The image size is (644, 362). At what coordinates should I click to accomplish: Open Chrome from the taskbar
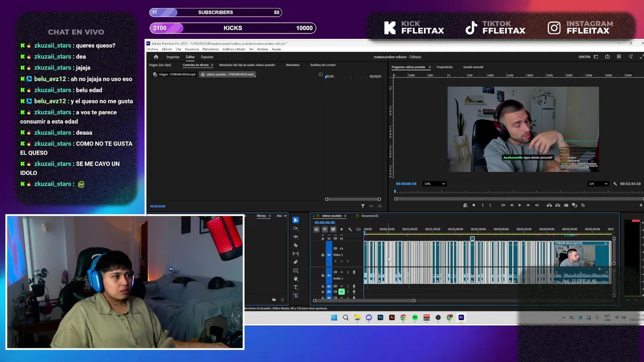(404, 318)
